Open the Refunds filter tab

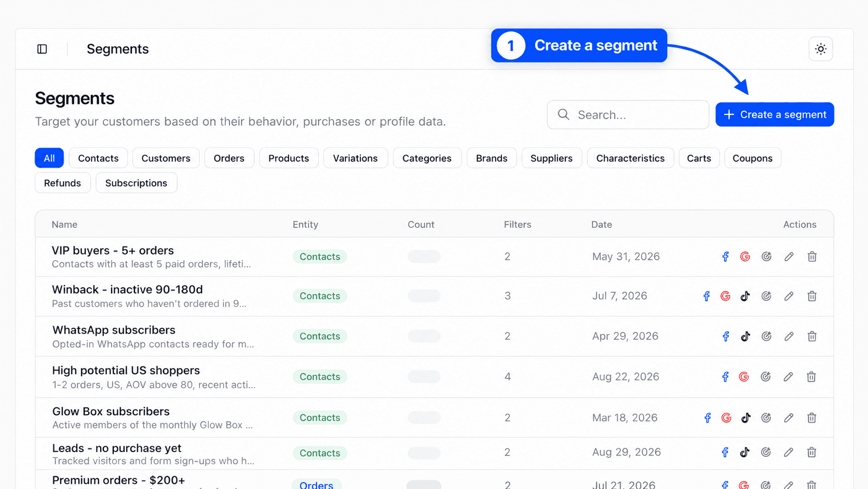62,183
